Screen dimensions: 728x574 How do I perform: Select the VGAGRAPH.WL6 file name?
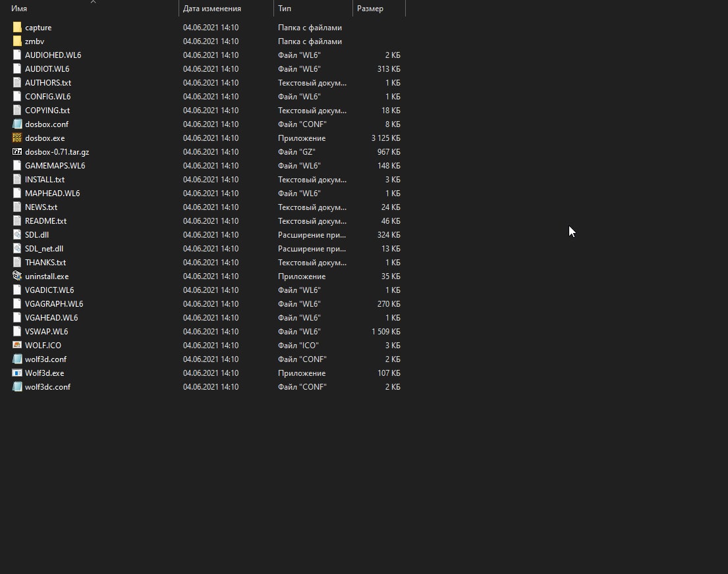tap(54, 304)
